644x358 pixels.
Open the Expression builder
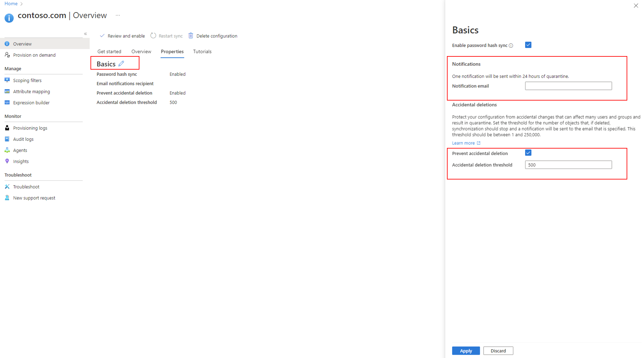[31, 103]
